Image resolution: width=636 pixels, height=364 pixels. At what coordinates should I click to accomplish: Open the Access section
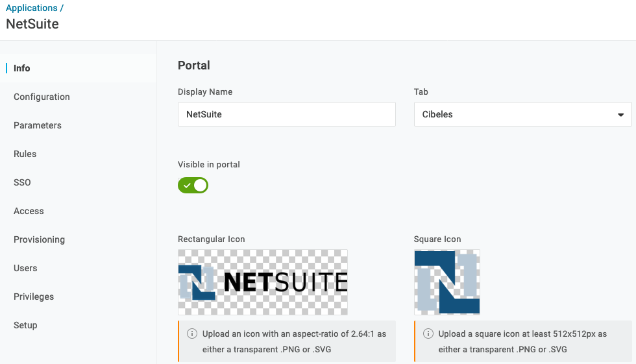click(x=29, y=211)
